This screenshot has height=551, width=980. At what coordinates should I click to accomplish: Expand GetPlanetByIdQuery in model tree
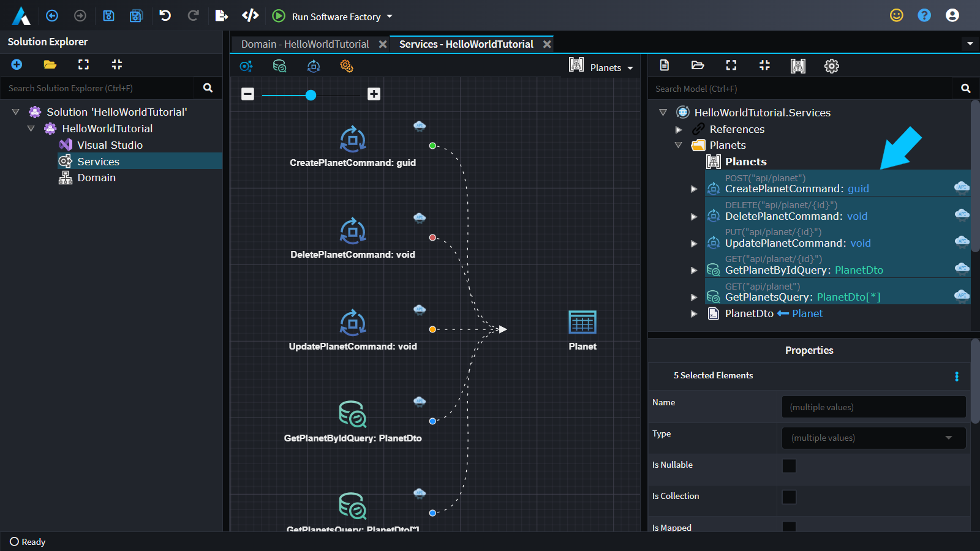(x=694, y=271)
